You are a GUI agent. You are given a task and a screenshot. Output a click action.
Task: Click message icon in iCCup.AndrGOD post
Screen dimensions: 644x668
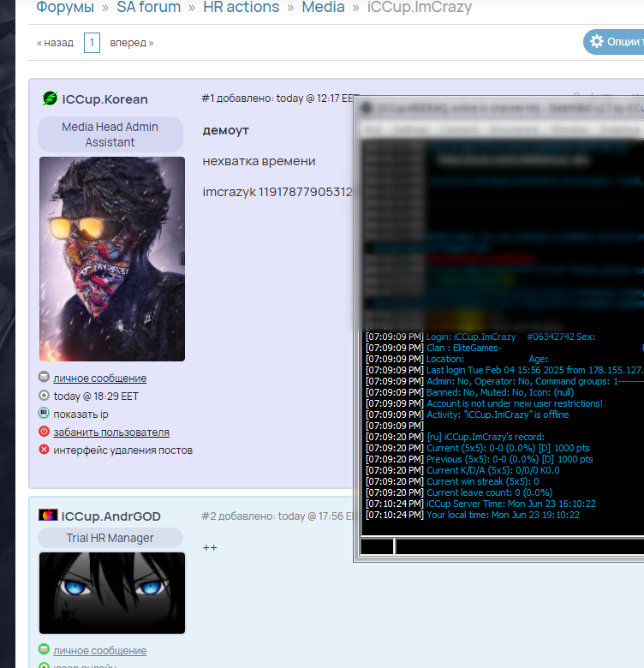[x=44, y=649]
